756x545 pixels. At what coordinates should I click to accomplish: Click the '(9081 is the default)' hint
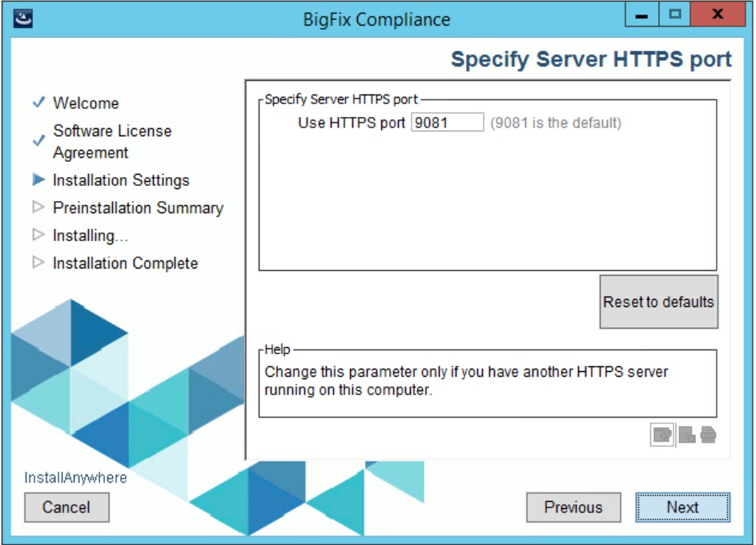click(x=556, y=123)
